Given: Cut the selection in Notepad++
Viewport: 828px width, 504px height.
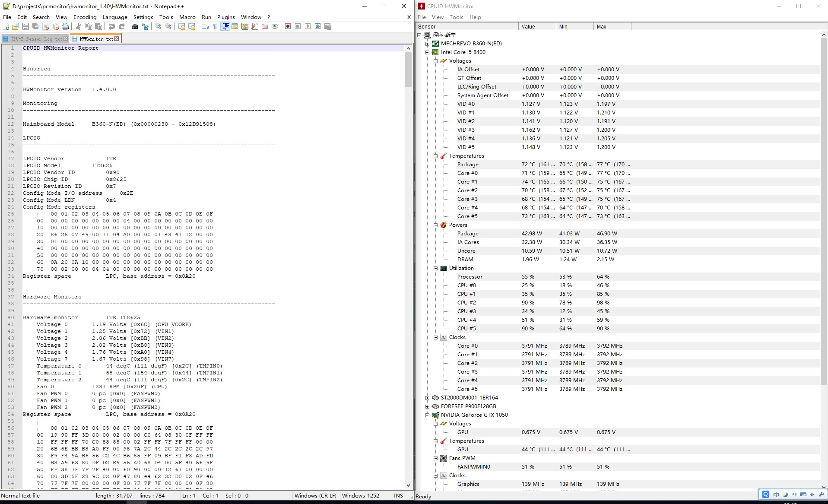Looking at the screenshot, I should pos(79,26).
